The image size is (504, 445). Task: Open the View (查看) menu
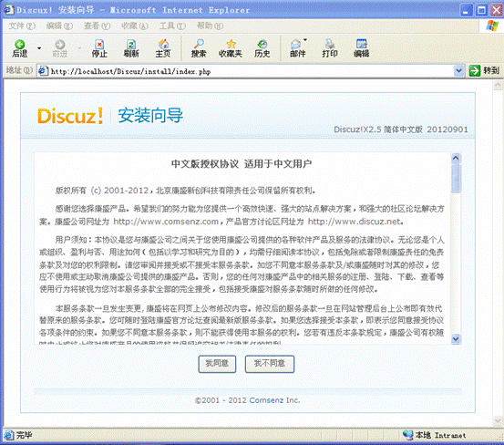pyautogui.click(x=97, y=26)
